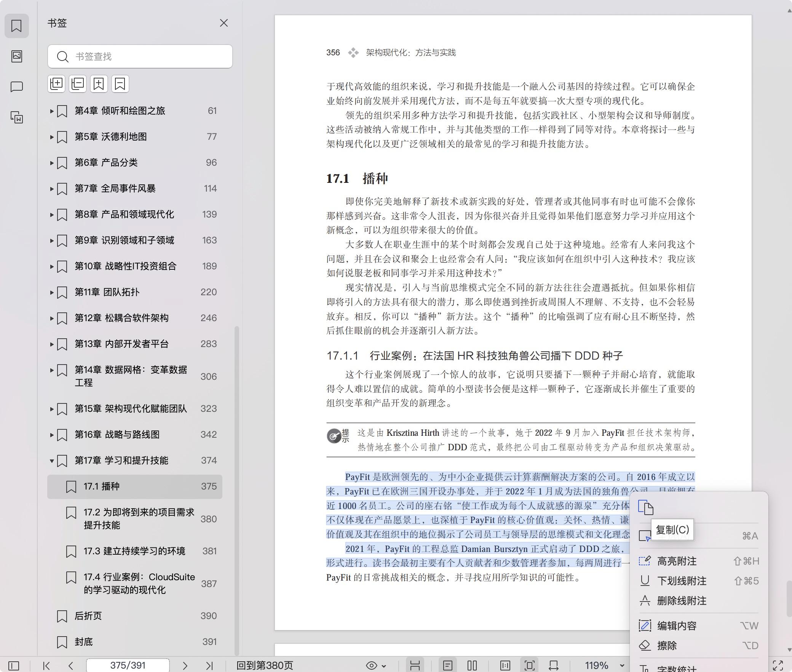
Task: Toggle the sidebar panel visibility button
Action: (14, 666)
